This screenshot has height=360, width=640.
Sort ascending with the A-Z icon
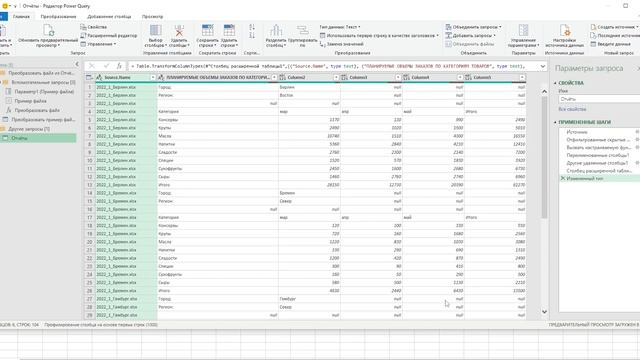click(x=252, y=27)
